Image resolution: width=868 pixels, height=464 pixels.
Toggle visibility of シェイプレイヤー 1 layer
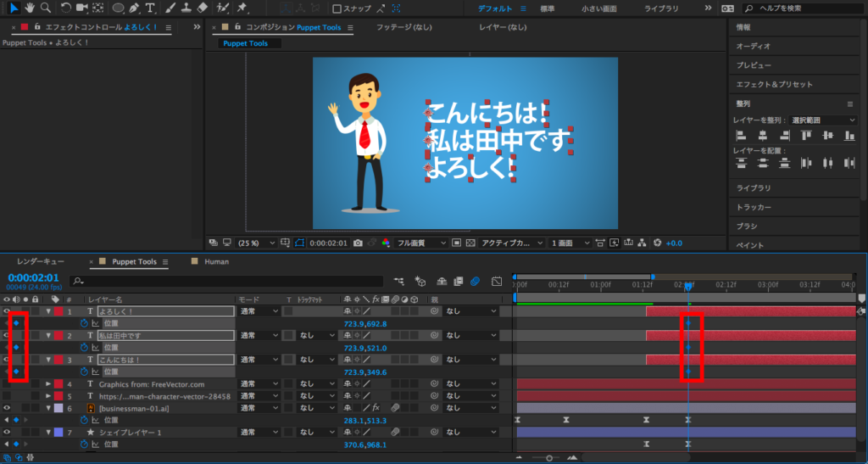7,432
